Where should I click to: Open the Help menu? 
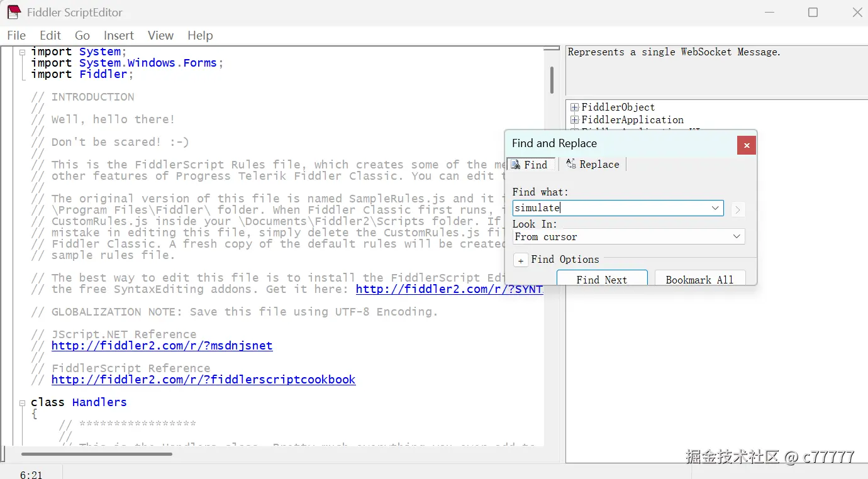click(x=200, y=35)
